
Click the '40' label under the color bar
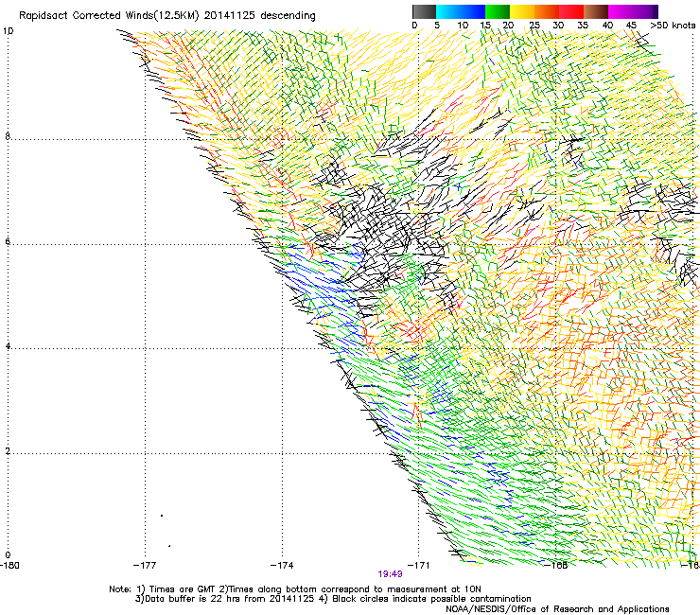[607, 26]
